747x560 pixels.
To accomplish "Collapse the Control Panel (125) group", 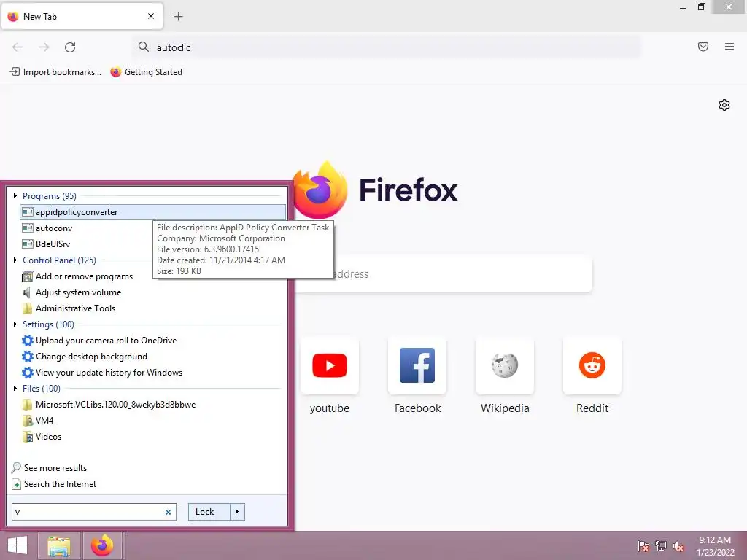I will pos(15,260).
